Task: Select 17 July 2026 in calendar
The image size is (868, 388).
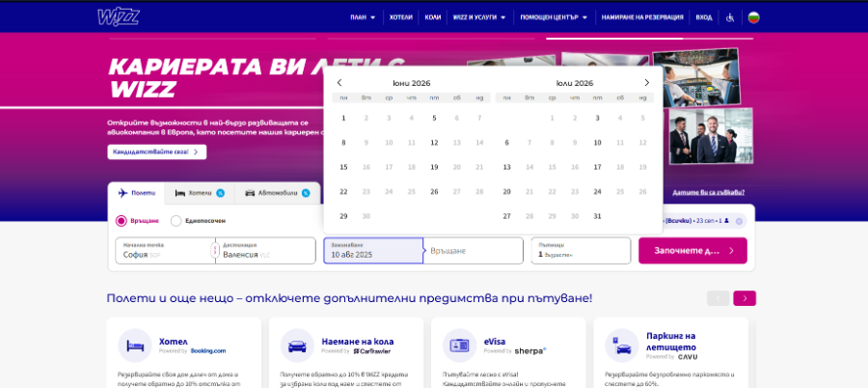Action: pyautogui.click(x=597, y=167)
